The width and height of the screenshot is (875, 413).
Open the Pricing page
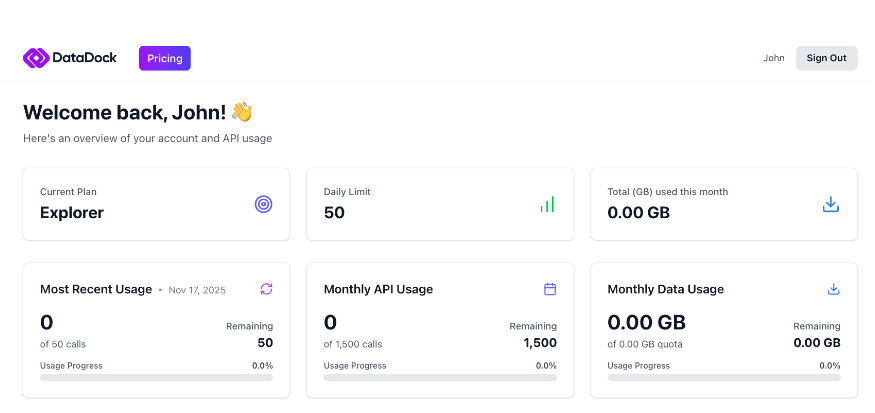coord(165,58)
